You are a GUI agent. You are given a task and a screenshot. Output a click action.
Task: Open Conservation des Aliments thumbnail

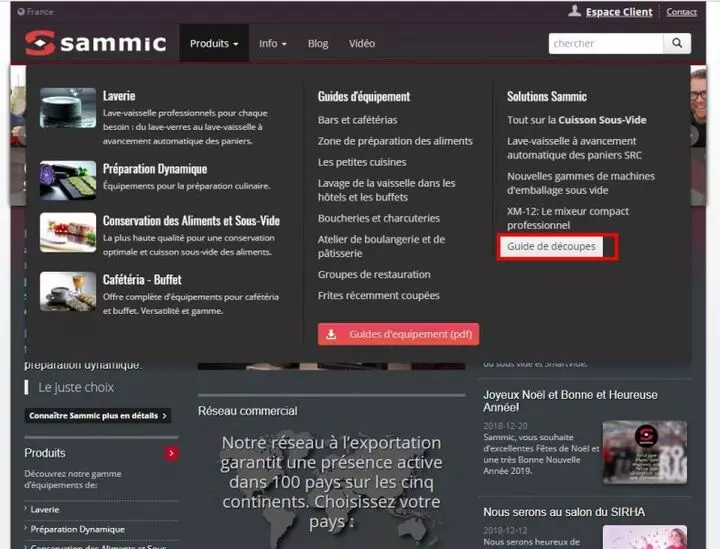pyautogui.click(x=68, y=232)
